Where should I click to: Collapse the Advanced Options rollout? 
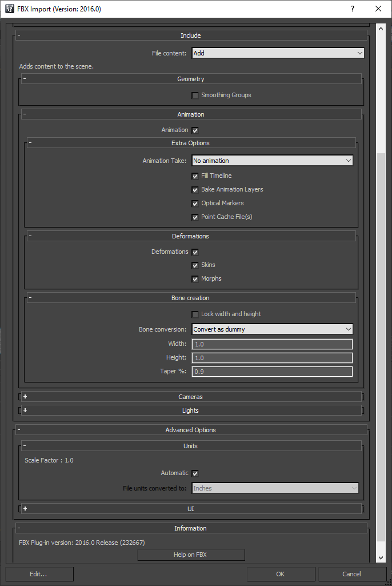click(191, 430)
